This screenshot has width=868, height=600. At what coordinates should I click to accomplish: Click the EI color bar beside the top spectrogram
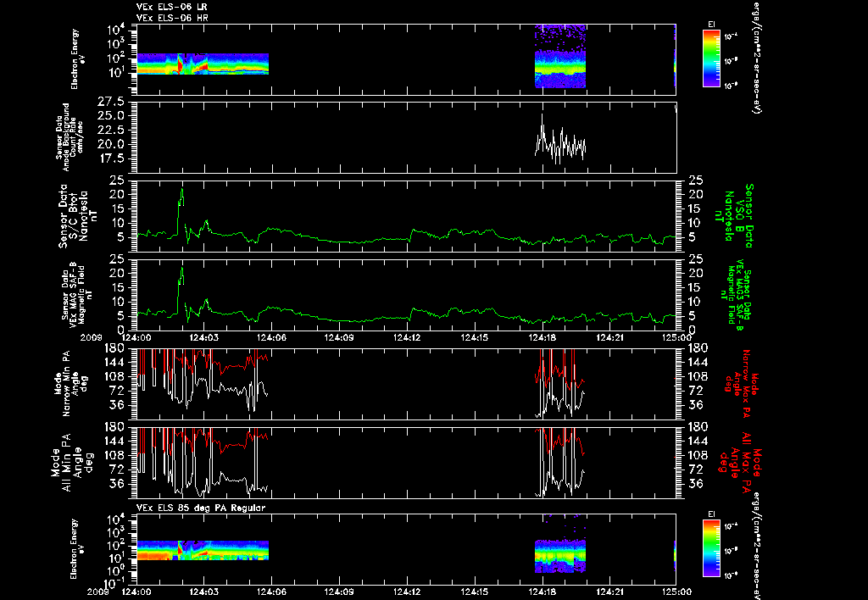click(711, 58)
